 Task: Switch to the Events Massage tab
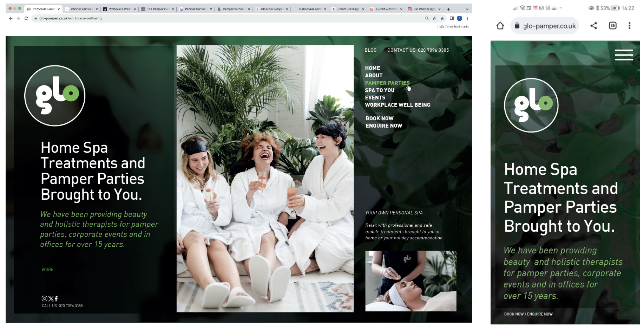pyautogui.click(x=348, y=9)
